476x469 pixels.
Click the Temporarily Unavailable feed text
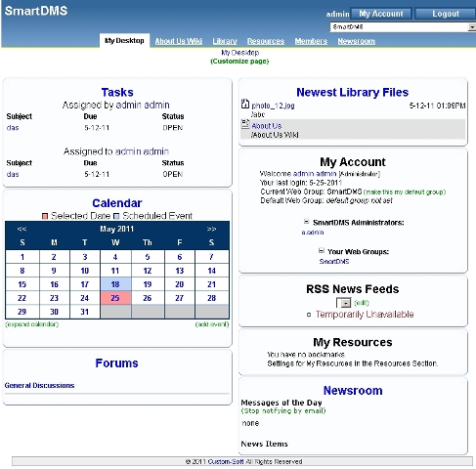coord(365,315)
